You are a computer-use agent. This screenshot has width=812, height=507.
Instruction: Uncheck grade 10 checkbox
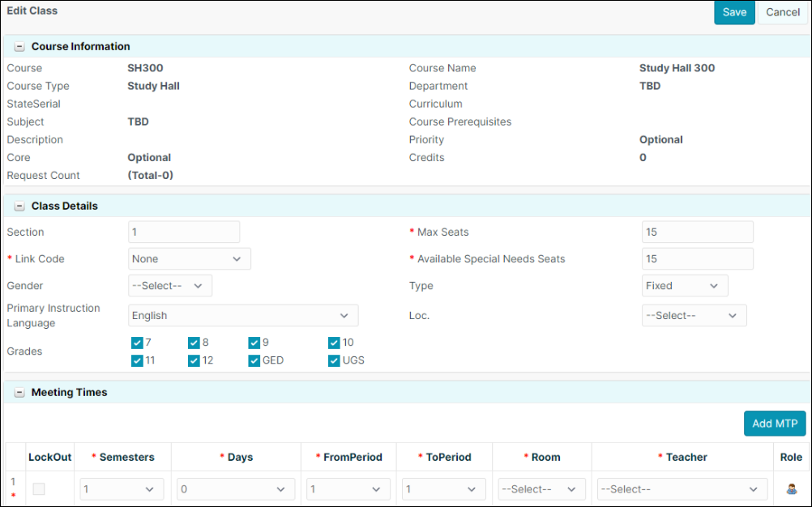334,343
